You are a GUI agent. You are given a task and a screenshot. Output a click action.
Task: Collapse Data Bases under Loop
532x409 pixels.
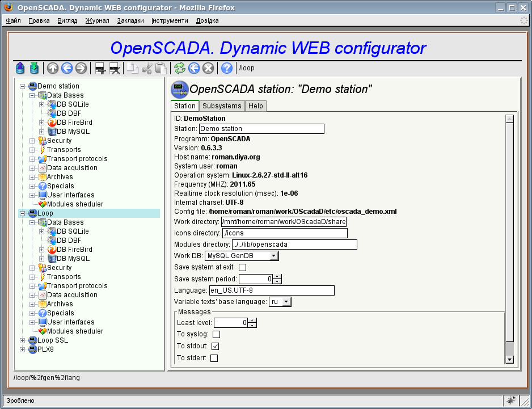(32, 223)
